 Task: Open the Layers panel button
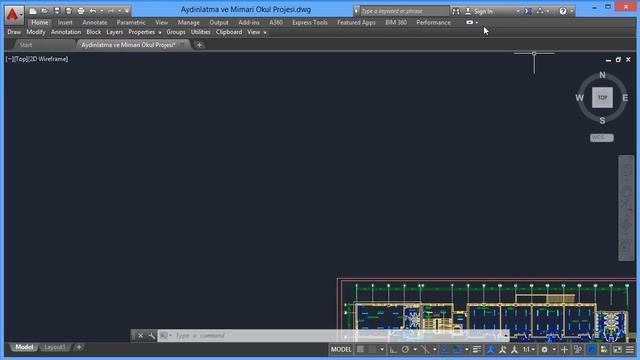(x=114, y=32)
